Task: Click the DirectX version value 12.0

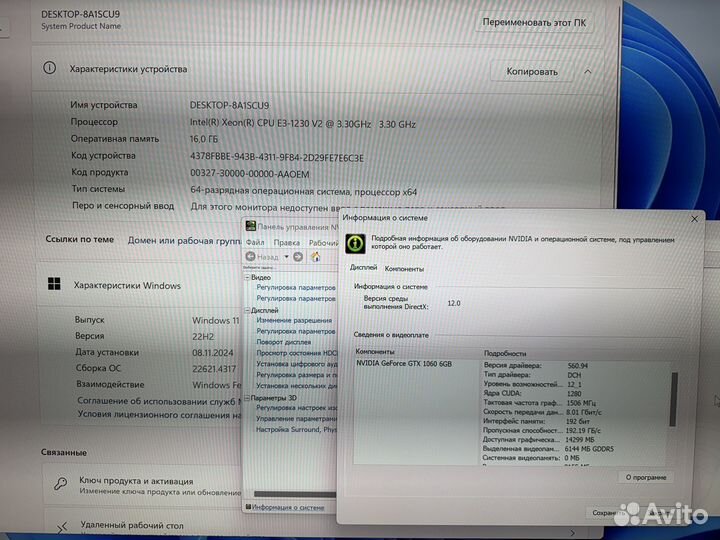Action: coord(454,303)
